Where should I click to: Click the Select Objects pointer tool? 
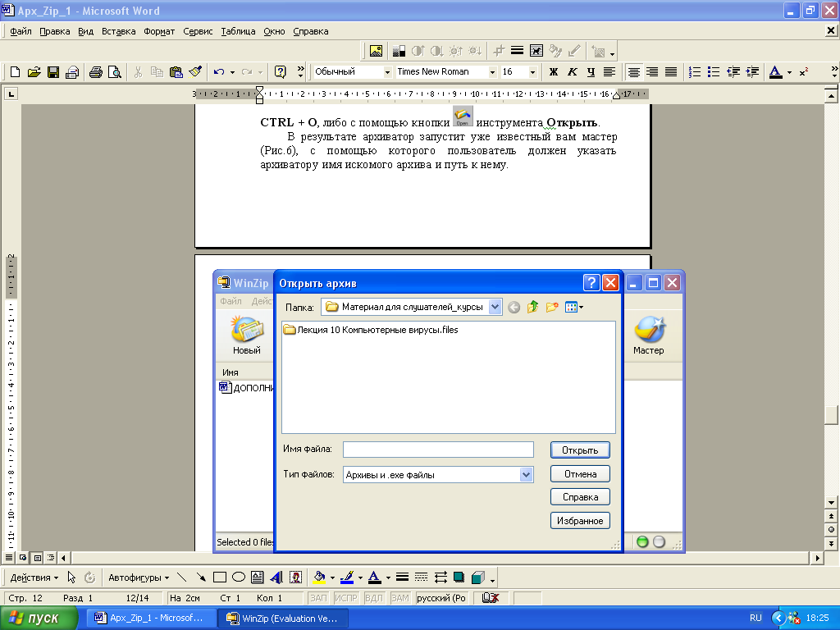click(72, 577)
